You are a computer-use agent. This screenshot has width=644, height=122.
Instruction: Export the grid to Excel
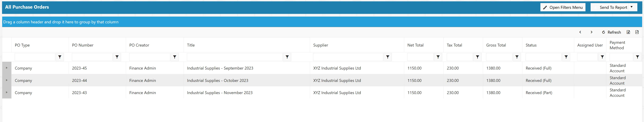coord(628,32)
